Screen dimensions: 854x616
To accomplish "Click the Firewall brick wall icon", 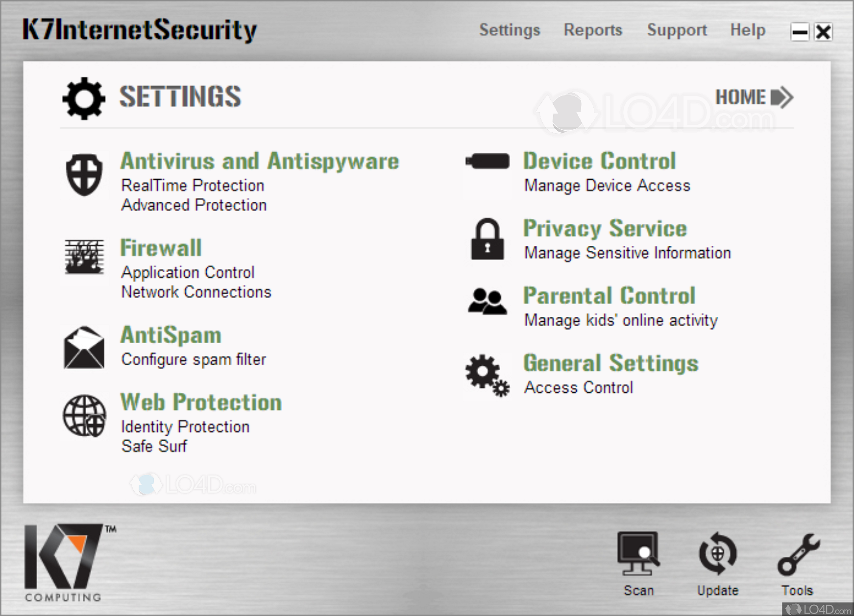I will coord(84,257).
